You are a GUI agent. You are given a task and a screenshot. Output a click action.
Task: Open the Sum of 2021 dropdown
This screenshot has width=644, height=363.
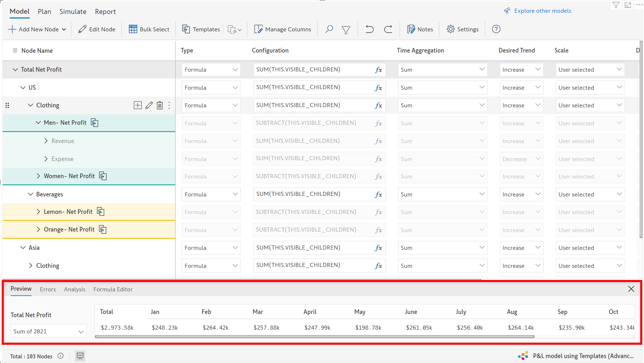48,331
